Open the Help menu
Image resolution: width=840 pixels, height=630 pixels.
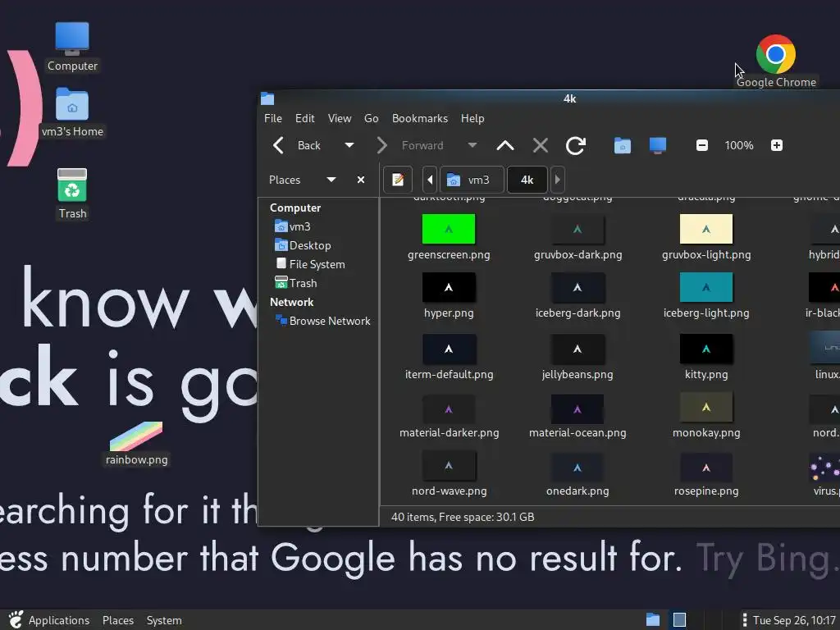pos(472,118)
